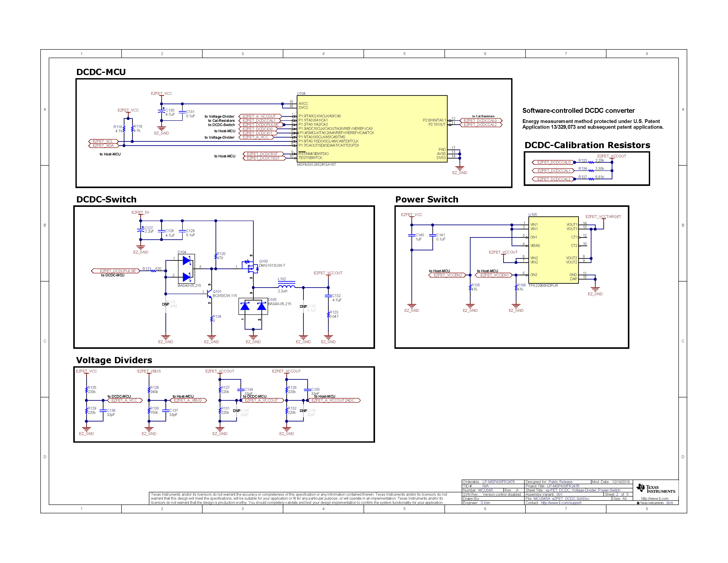Click the EZFET_A_VBUS port arrow
This screenshot has width=728, height=563.
coord(188,400)
